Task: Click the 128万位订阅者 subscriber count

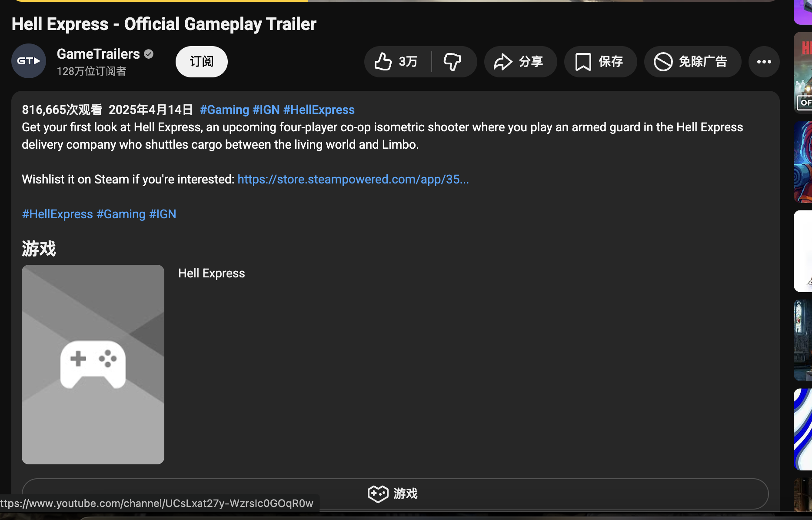Action: (x=91, y=71)
